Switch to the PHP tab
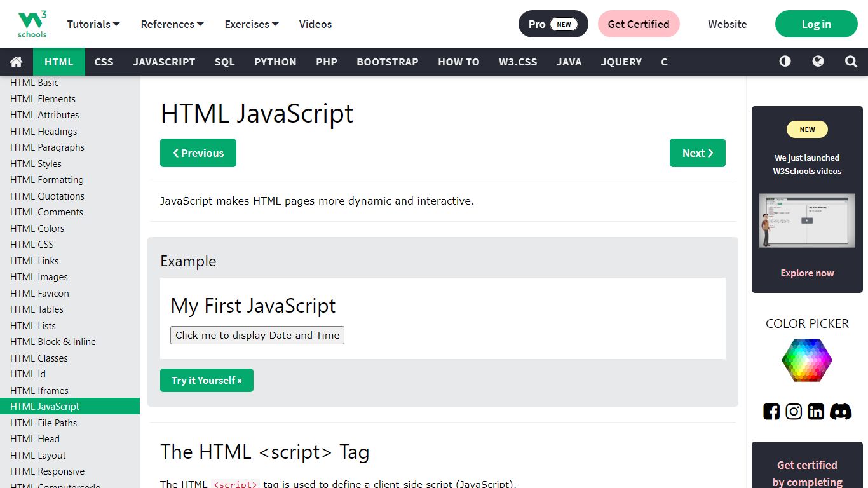Image resolution: width=868 pixels, height=488 pixels. coord(327,62)
